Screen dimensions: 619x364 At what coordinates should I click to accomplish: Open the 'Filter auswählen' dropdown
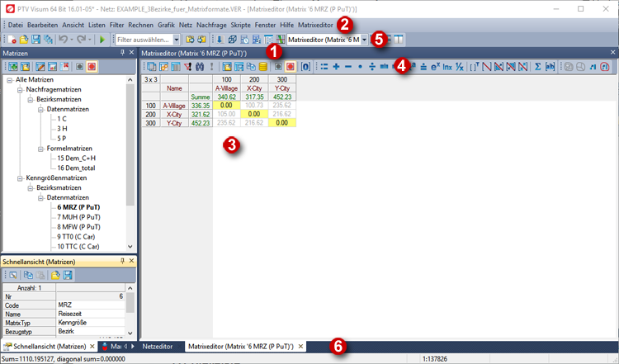177,39
